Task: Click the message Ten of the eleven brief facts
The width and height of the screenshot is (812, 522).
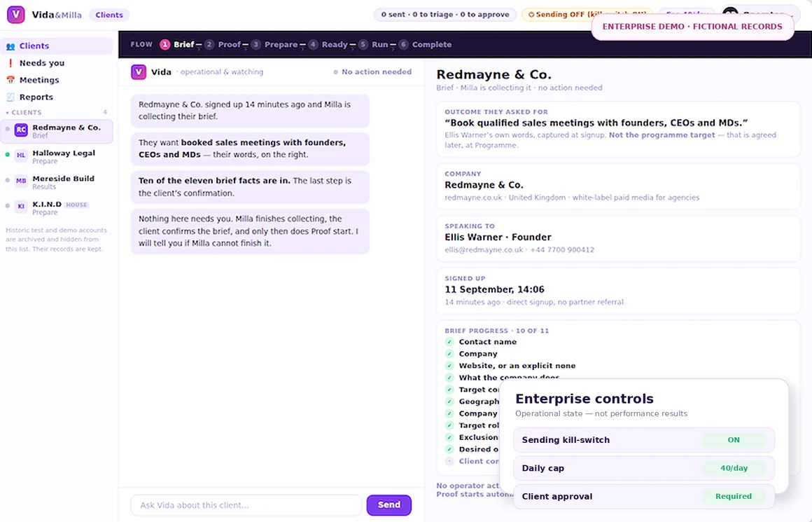Action: click(250, 187)
